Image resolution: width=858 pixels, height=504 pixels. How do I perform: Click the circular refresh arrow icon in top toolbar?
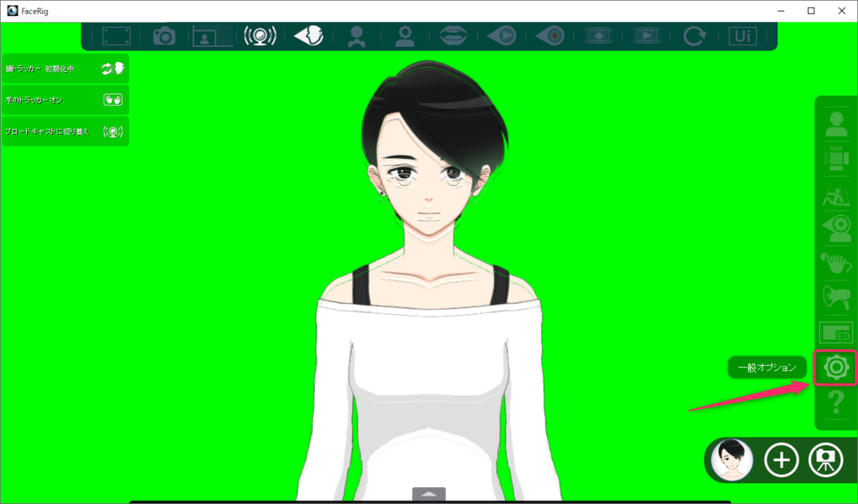(695, 36)
